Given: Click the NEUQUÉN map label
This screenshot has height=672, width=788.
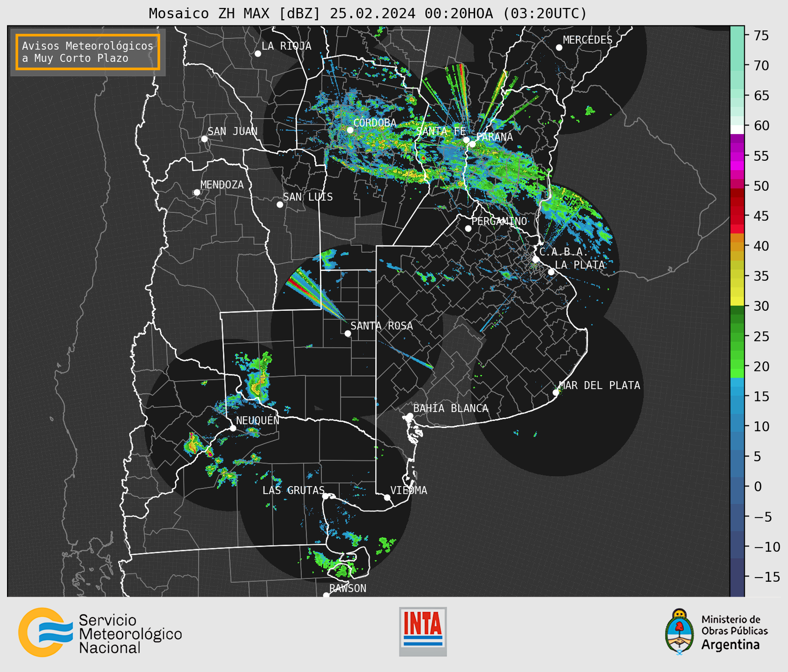Looking at the screenshot, I should (258, 421).
